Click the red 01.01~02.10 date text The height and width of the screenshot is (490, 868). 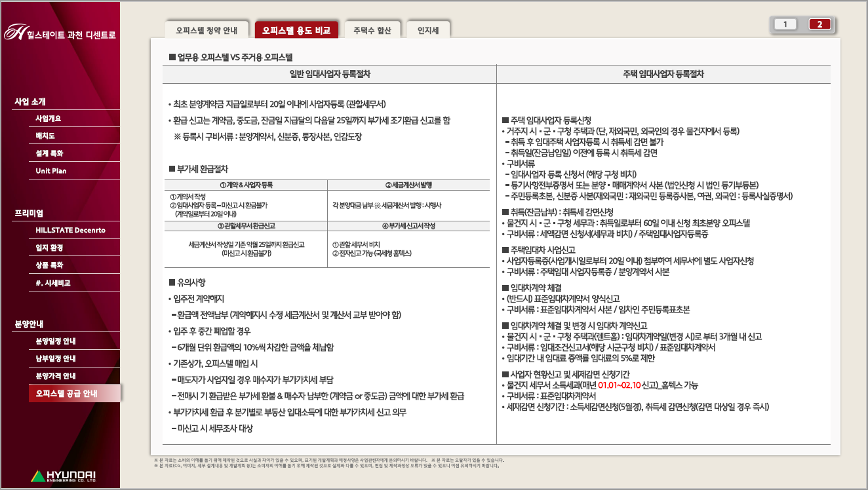click(x=619, y=385)
